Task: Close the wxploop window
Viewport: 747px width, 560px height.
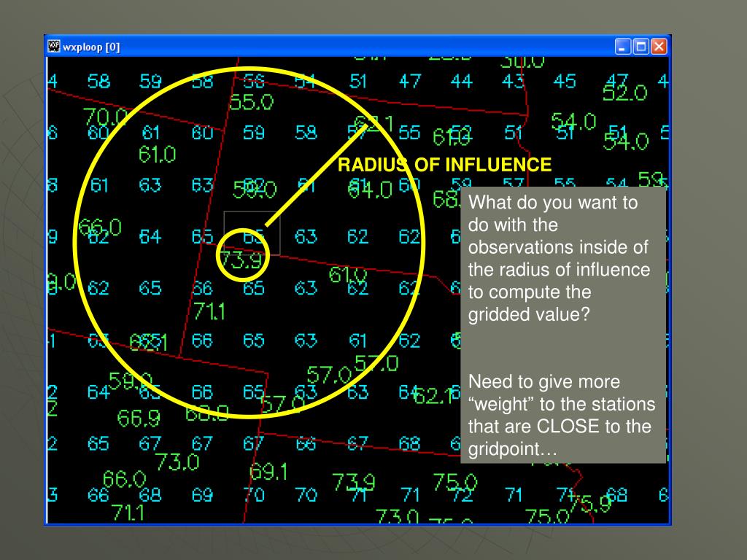Action: [x=659, y=47]
